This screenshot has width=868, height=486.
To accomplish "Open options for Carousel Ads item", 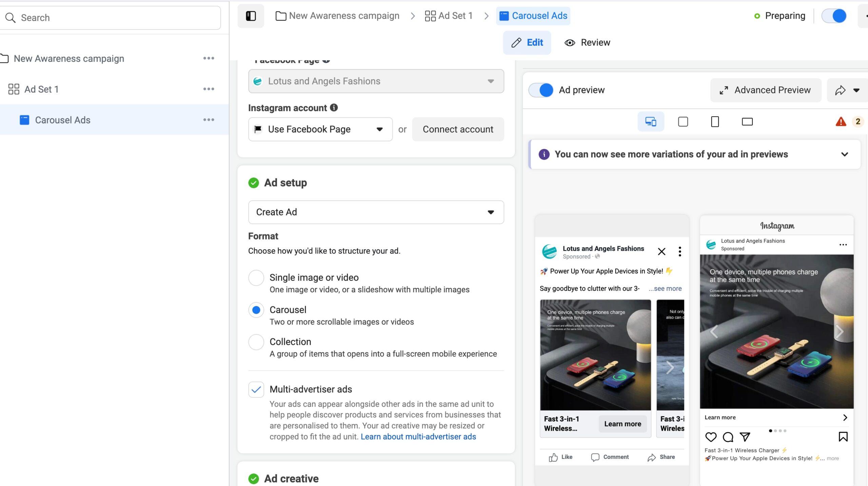I will coord(209,120).
